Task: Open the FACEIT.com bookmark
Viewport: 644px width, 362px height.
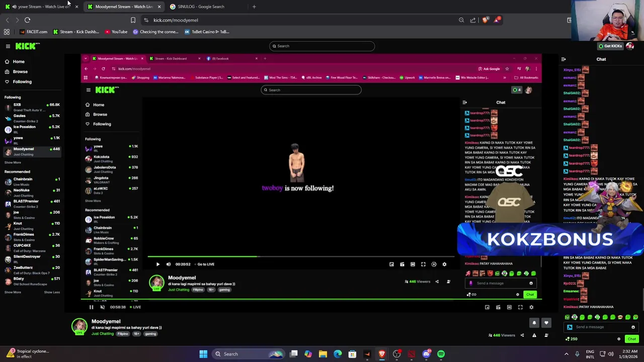Action: (33, 32)
